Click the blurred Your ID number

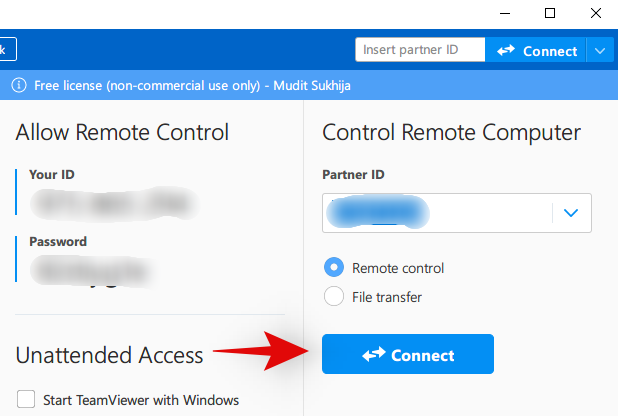tap(112, 203)
